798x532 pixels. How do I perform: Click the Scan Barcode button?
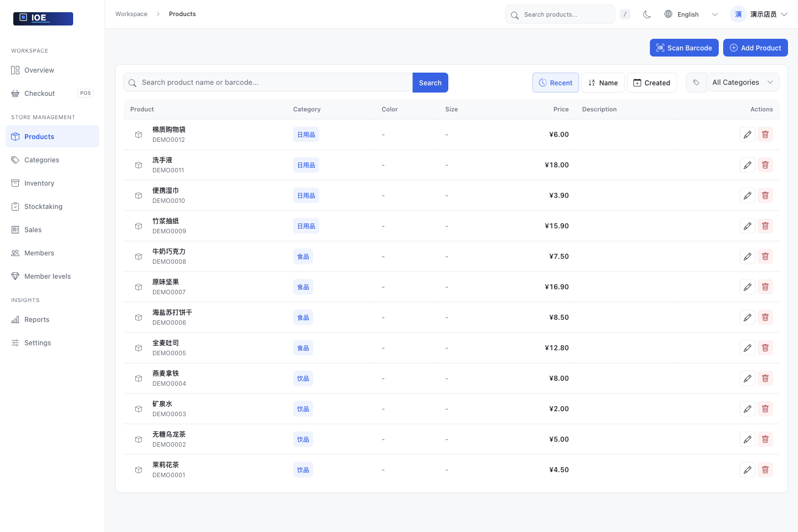(684, 48)
